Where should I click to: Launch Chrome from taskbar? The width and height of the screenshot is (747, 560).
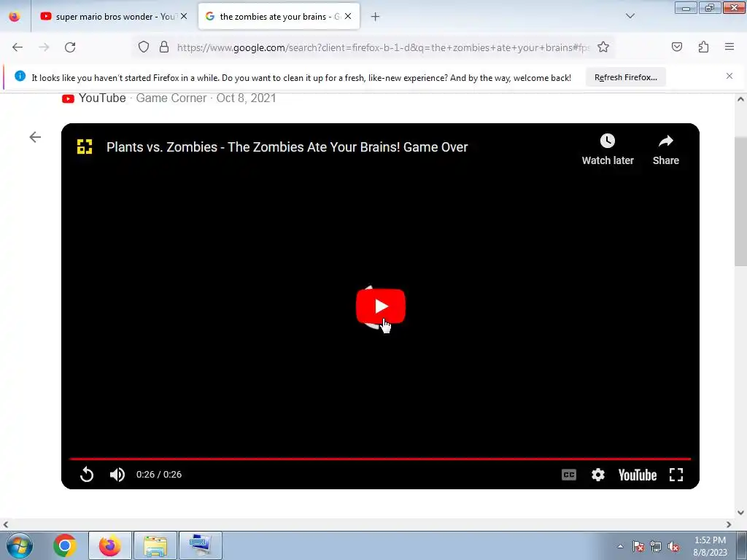[65, 545]
